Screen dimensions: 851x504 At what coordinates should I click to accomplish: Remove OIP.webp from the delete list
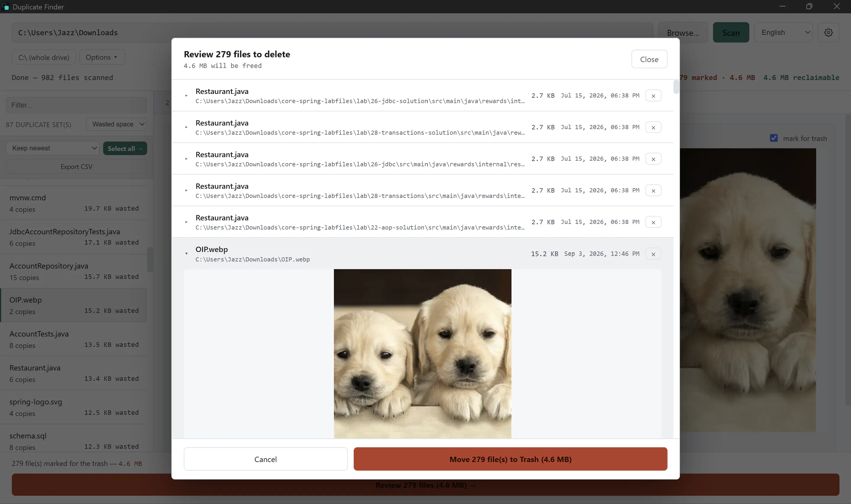pyautogui.click(x=653, y=254)
